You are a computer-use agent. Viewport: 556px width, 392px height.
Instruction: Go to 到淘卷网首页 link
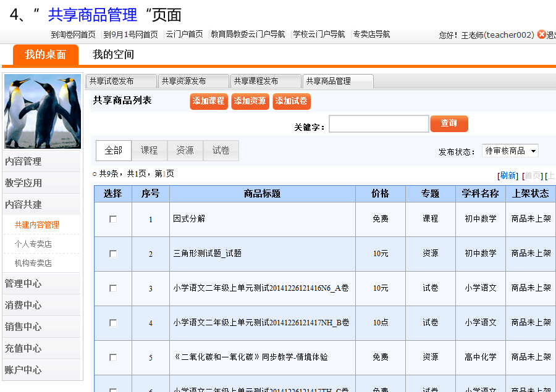click(73, 35)
